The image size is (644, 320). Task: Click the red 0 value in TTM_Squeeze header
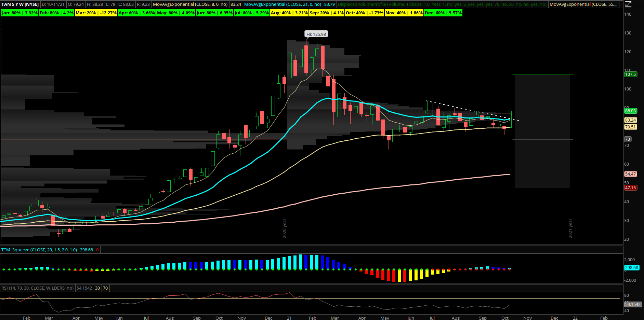point(97,250)
